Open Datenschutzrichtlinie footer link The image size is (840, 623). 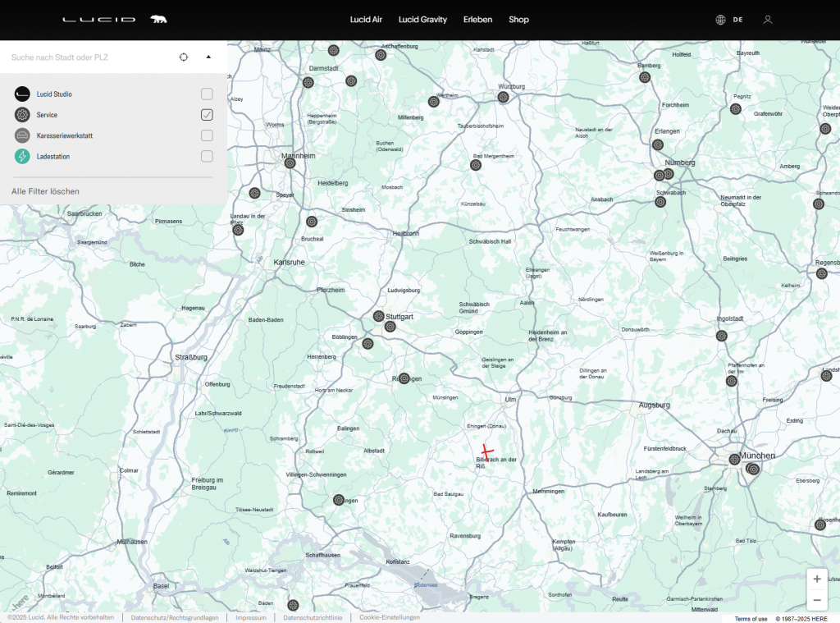[x=313, y=617]
